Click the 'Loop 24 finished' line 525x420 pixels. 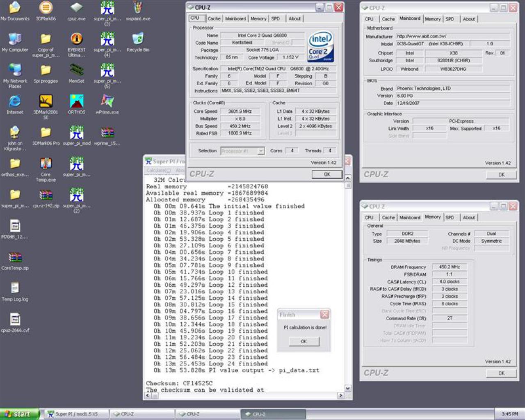click(x=211, y=363)
